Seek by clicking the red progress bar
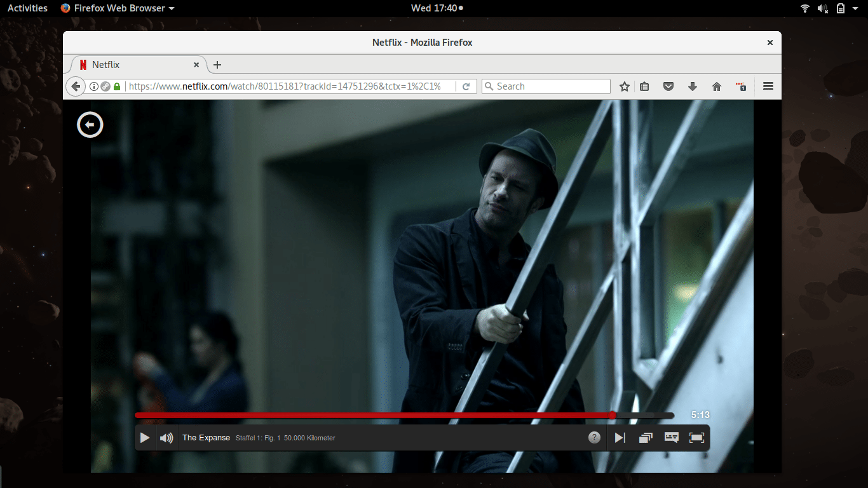The height and width of the screenshot is (488, 868). tap(374, 416)
